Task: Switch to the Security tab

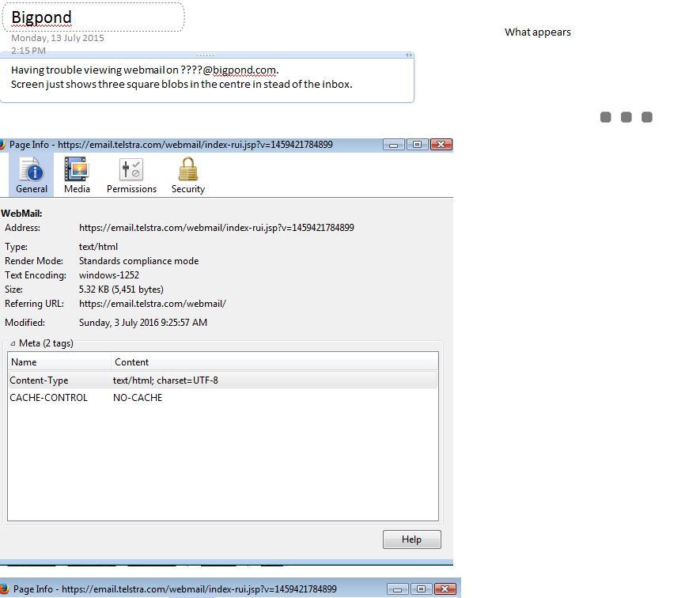Action: click(x=188, y=175)
